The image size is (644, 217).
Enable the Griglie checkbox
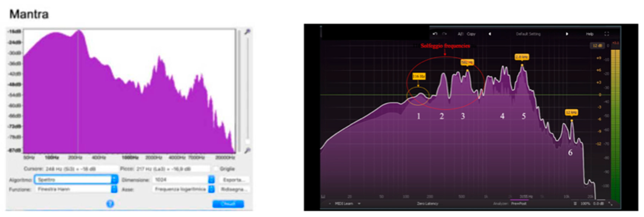(216, 169)
